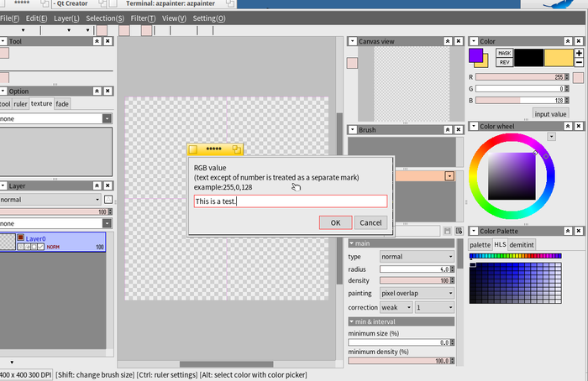The height and width of the screenshot is (381, 588).
Task: Toggle the first flag box on Layer0
Action: 21,247
